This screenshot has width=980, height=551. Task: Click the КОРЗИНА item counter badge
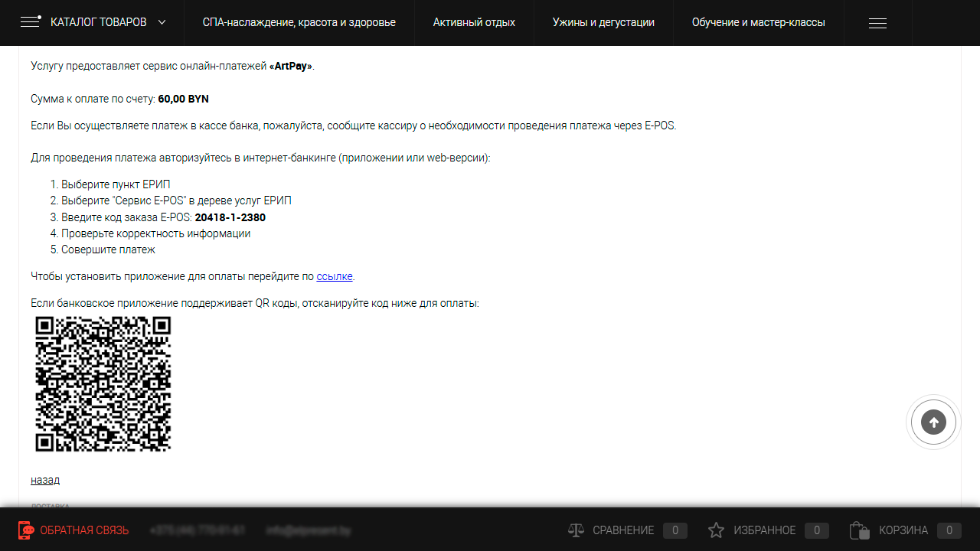(949, 530)
